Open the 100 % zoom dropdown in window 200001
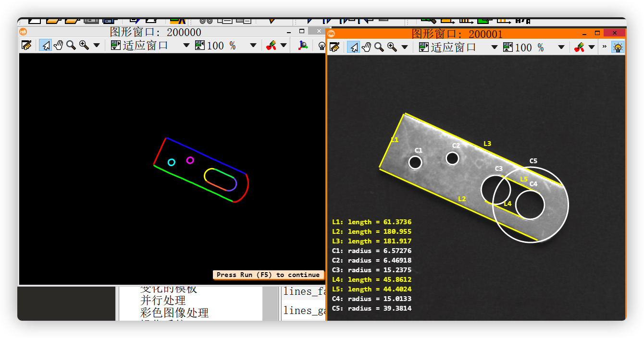The height and width of the screenshot is (338, 644). click(x=561, y=48)
